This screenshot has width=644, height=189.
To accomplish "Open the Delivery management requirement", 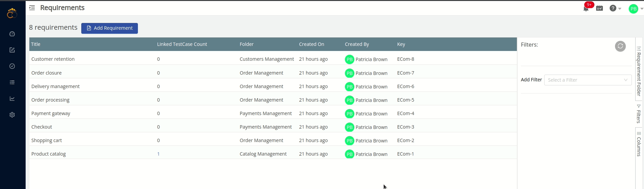I will (55, 86).
